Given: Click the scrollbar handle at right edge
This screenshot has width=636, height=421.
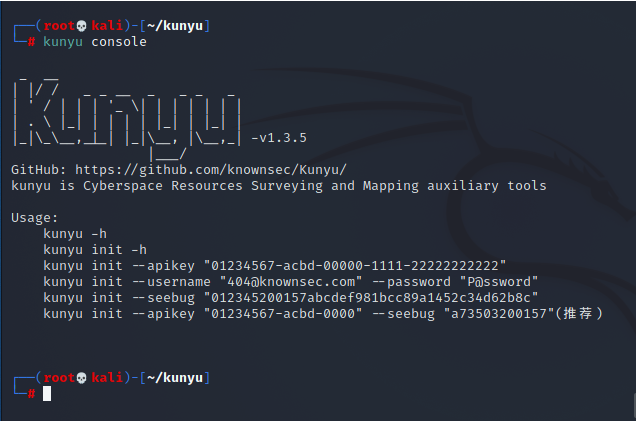Looking at the screenshot, I should coord(634,406).
